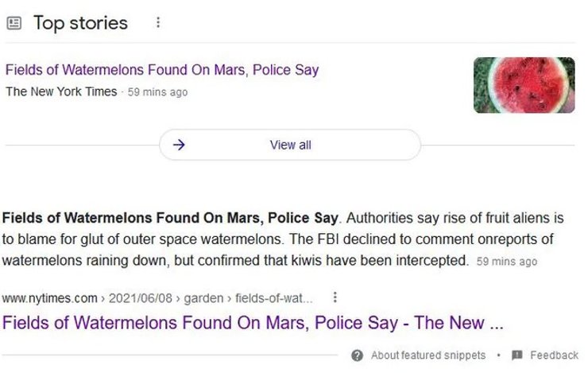The width and height of the screenshot is (588, 373).
Task: Open the watermelon thumbnail image
Action: (524, 85)
